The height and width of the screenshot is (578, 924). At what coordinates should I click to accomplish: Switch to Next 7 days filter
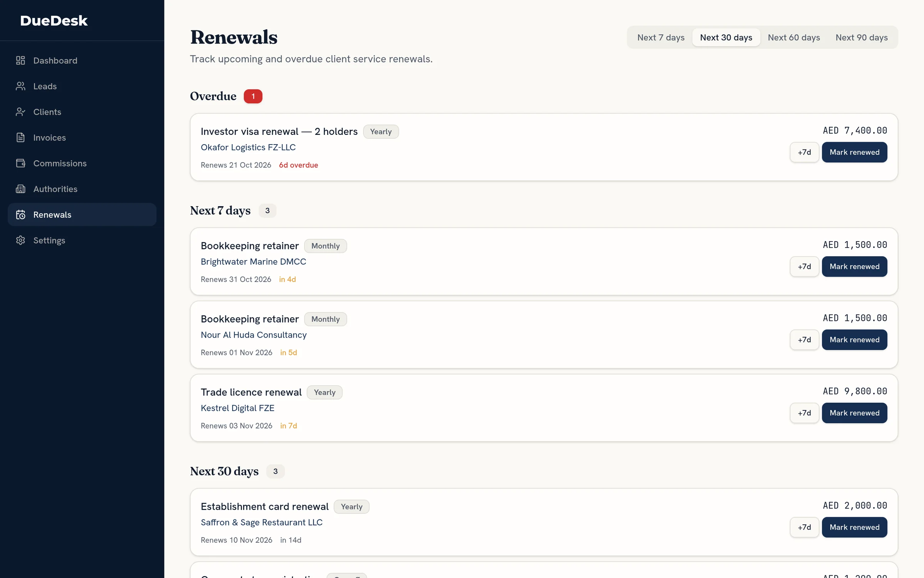(x=661, y=37)
